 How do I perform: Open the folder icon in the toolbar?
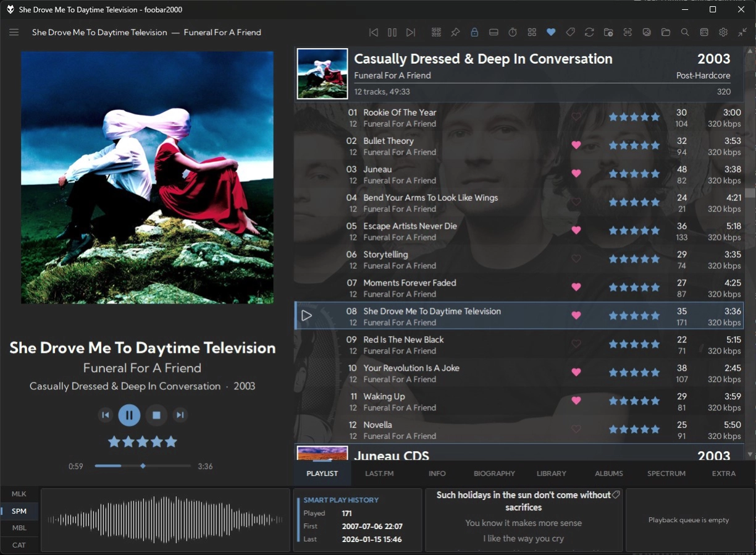pos(666,32)
